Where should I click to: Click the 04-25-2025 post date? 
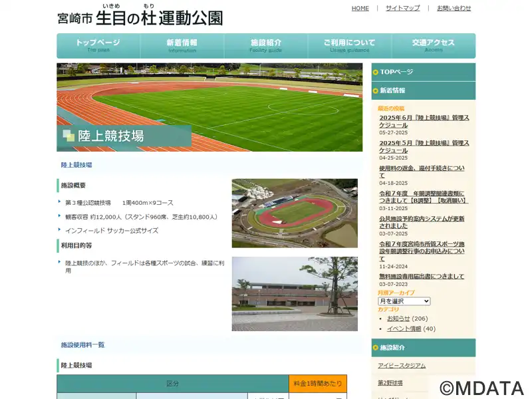(x=394, y=158)
